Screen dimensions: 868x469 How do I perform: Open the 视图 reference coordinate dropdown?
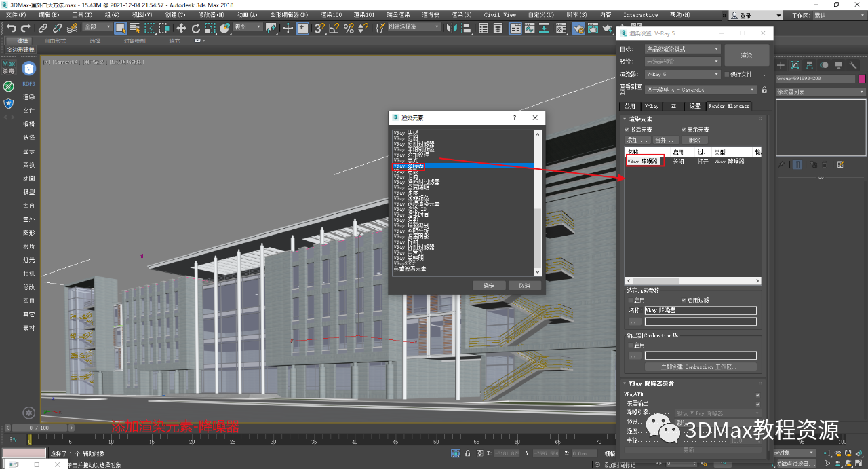(x=248, y=27)
